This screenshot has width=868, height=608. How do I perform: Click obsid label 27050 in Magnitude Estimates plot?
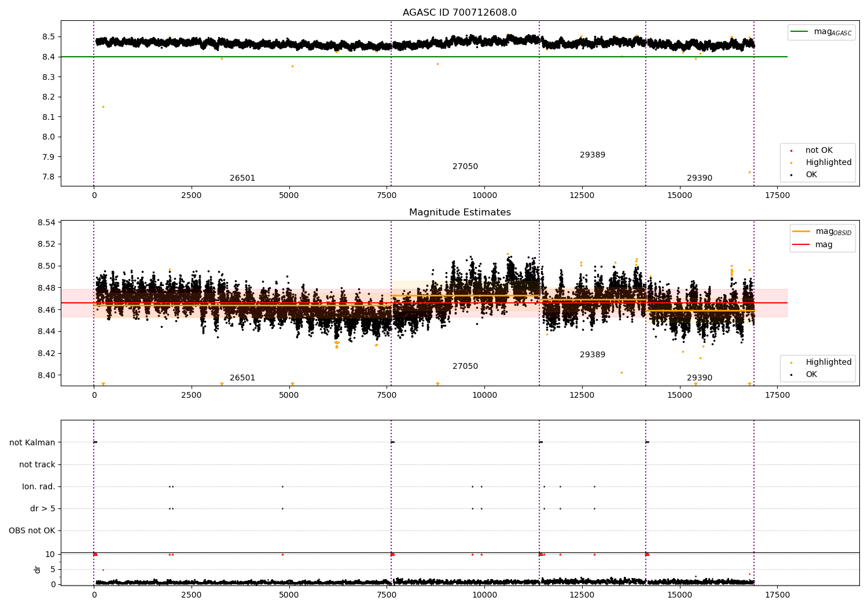(465, 367)
